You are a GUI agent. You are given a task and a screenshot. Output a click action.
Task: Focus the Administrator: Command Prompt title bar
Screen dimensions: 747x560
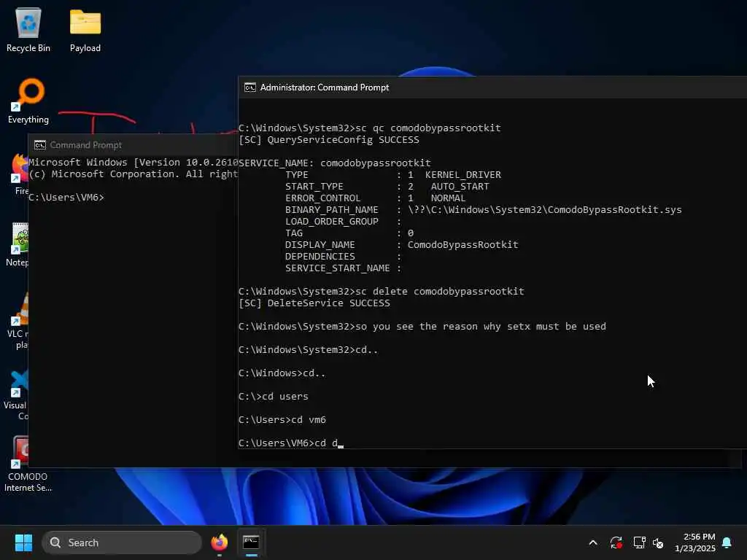[x=492, y=87]
